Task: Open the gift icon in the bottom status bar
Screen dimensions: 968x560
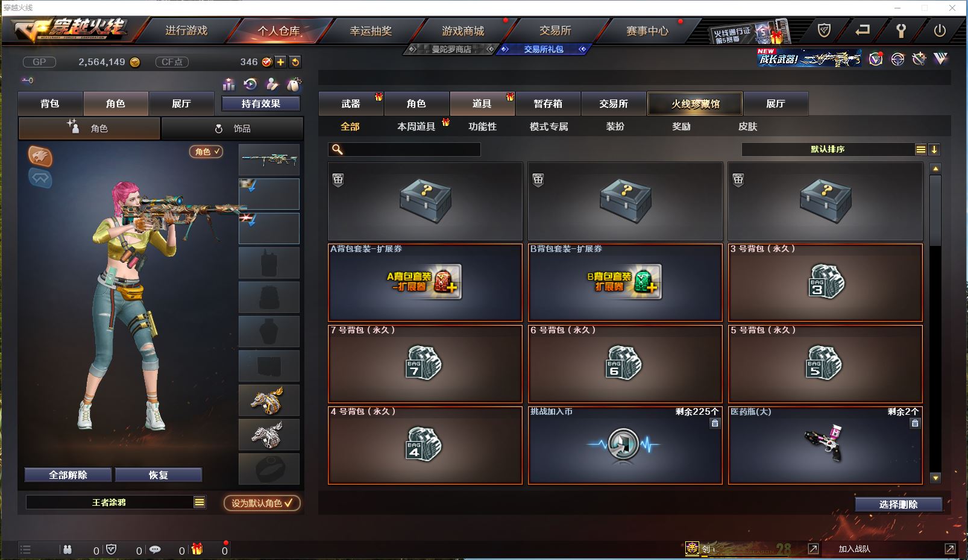Action: 197,549
